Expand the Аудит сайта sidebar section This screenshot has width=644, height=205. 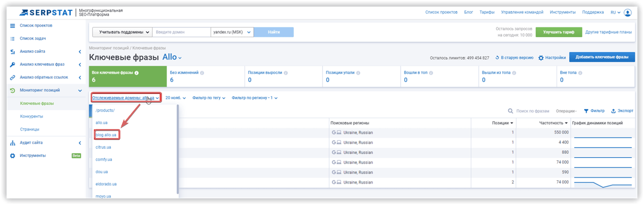point(80,142)
